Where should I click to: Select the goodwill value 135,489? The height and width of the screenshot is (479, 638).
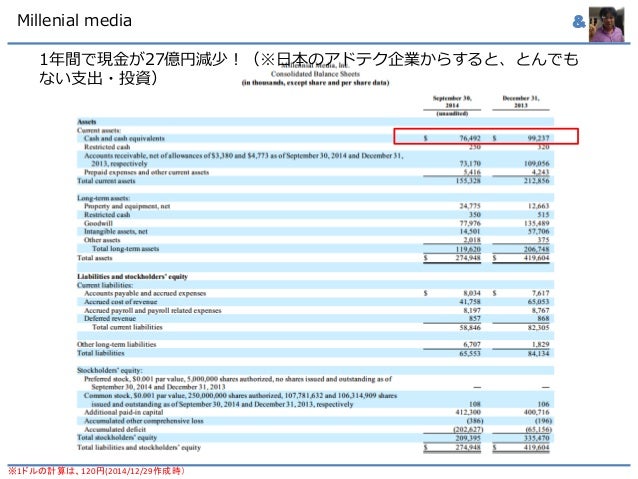click(537, 223)
